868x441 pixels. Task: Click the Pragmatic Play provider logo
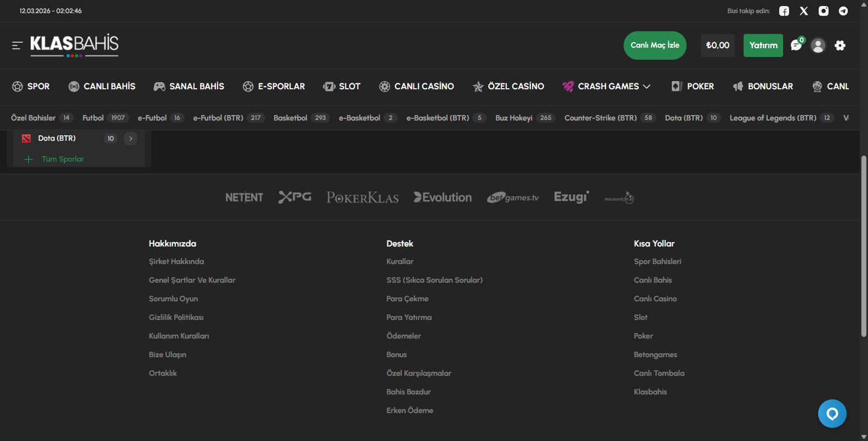pyautogui.click(x=619, y=198)
